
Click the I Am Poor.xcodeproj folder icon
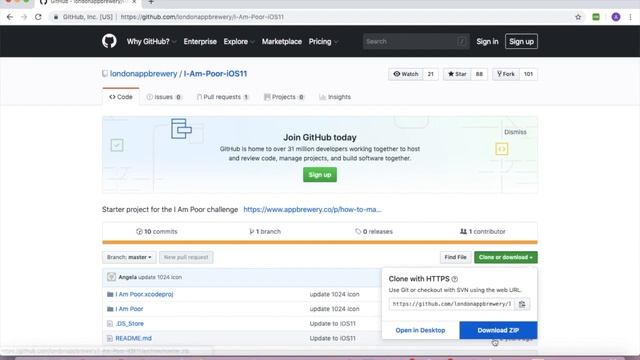[x=110, y=294]
